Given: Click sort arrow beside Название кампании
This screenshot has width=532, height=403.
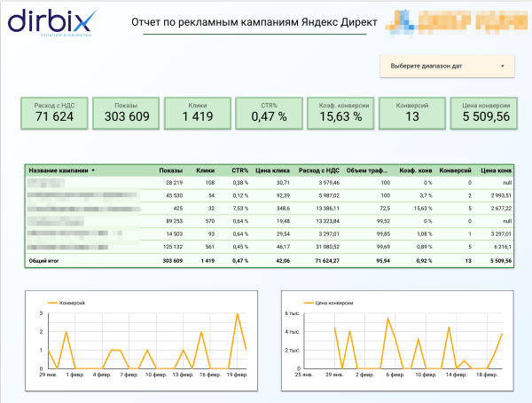Looking at the screenshot, I should (93, 170).
